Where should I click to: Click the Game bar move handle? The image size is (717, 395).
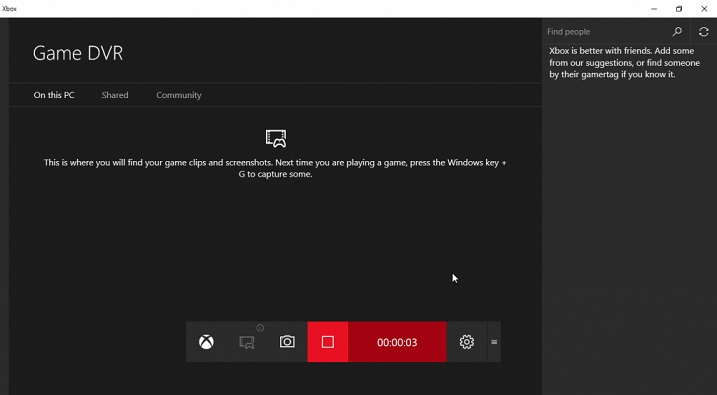(494, 342)
